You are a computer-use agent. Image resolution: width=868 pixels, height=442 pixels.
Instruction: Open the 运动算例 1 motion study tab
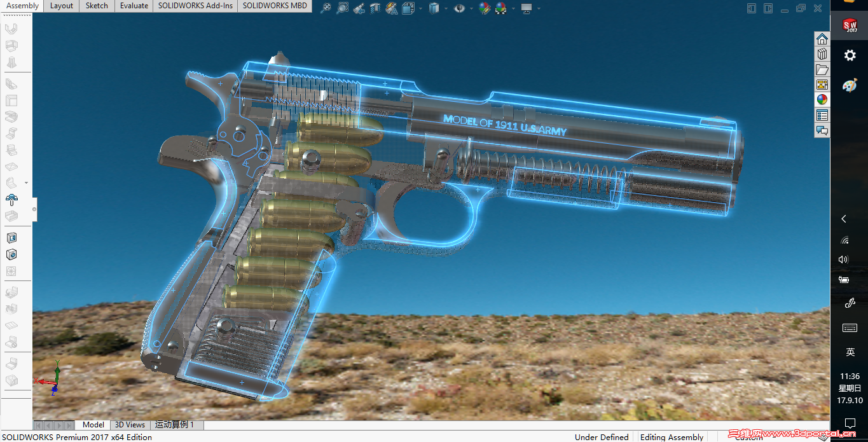coord(177,425)
